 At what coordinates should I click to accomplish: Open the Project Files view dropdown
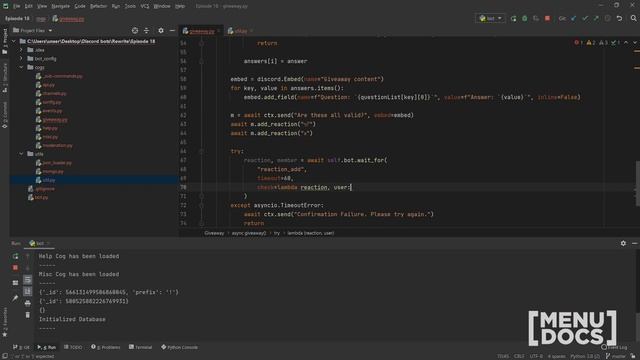[33, 31]
